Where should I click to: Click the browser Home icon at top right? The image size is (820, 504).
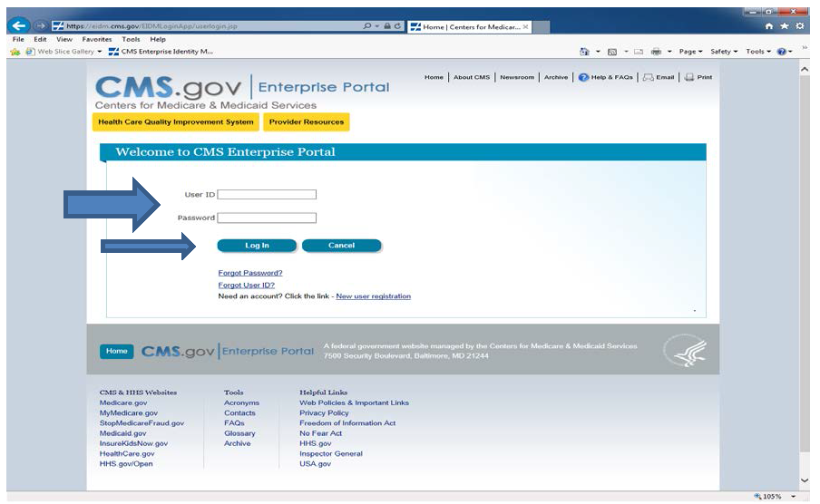pyautogui.click(x=769, y=25)
